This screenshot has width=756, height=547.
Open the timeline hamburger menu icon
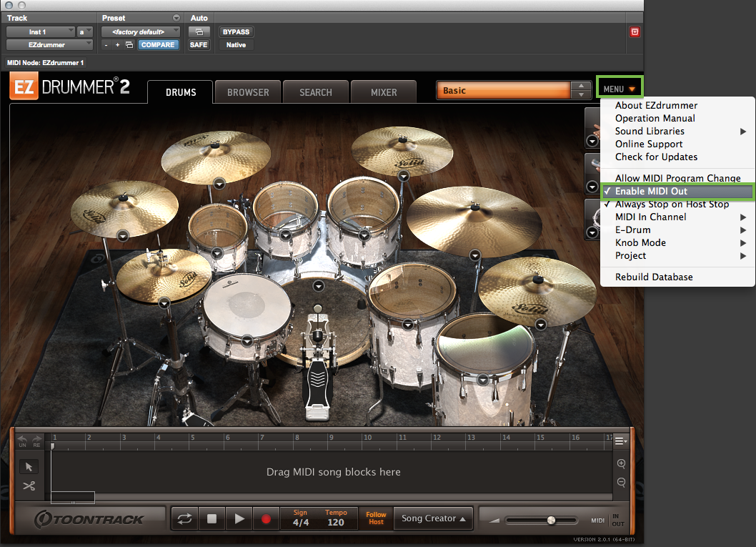[621, 440]
